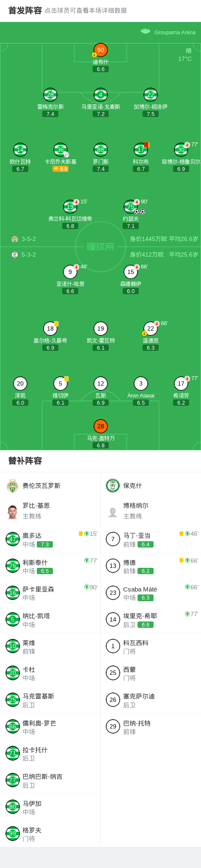
Task: Select captain jersey 22 温德克
Action: coord(151,329)
